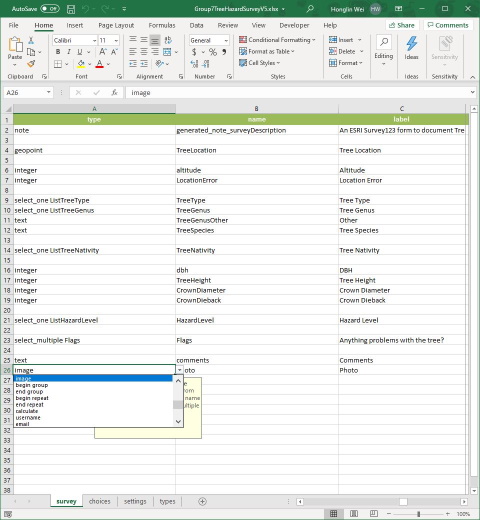The height and width of the screenshot is (520, 480).
Task: Open the Calibri font name dropdown
Action: (x=94, y=40)
